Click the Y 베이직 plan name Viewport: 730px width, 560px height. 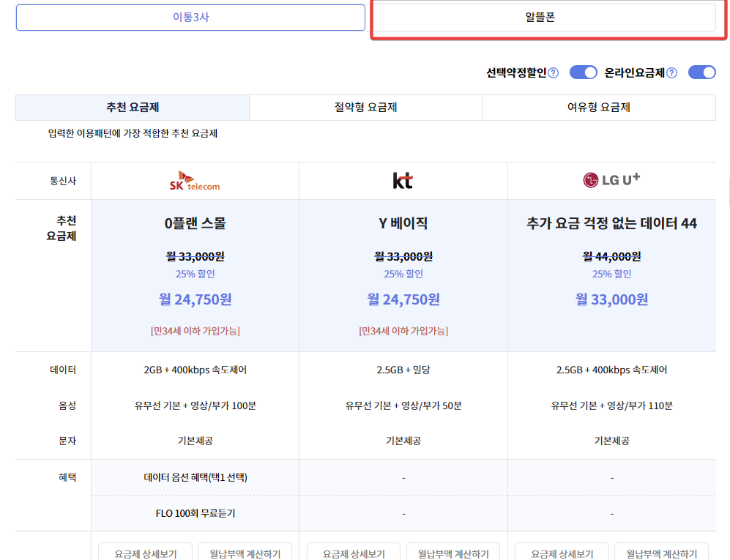point(403,224)
